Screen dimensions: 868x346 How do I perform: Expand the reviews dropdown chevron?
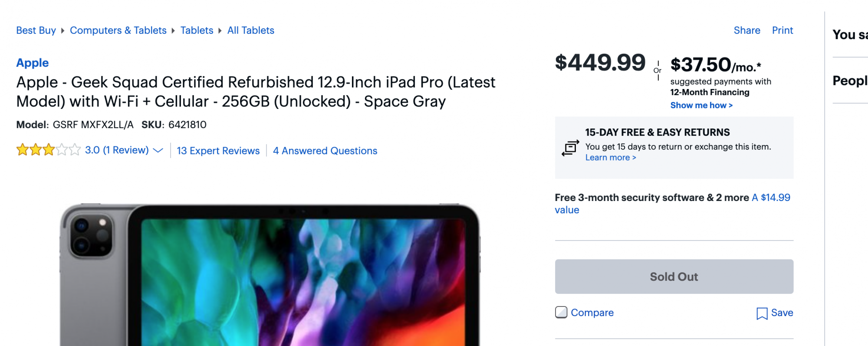click(x=158, y=151)
